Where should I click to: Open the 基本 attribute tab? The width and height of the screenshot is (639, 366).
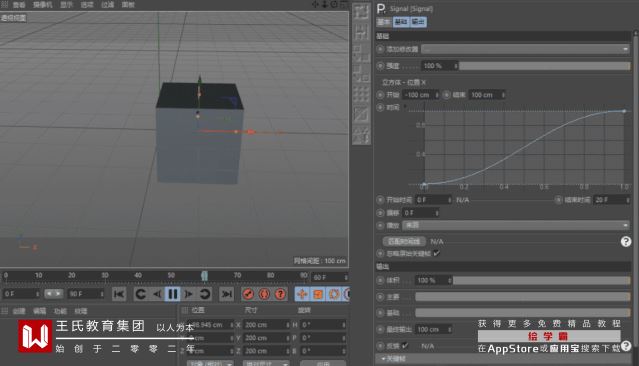point(383,22)
